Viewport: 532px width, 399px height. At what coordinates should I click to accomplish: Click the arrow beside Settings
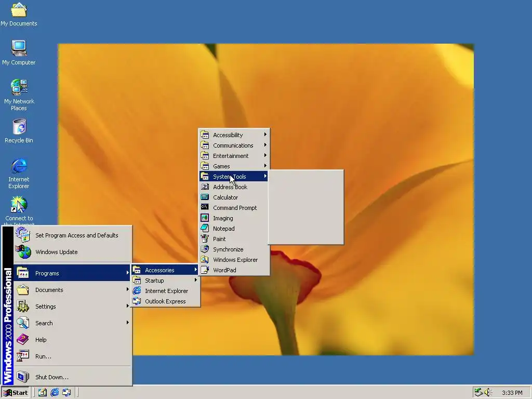coord(128,306)
